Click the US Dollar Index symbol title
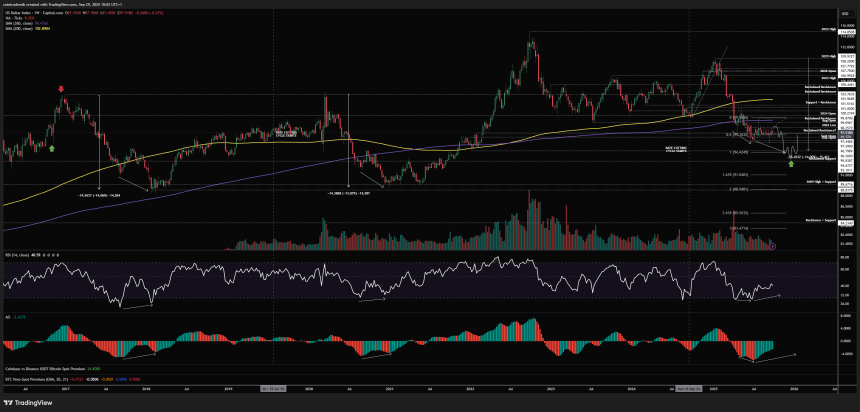 click(18, 14)
